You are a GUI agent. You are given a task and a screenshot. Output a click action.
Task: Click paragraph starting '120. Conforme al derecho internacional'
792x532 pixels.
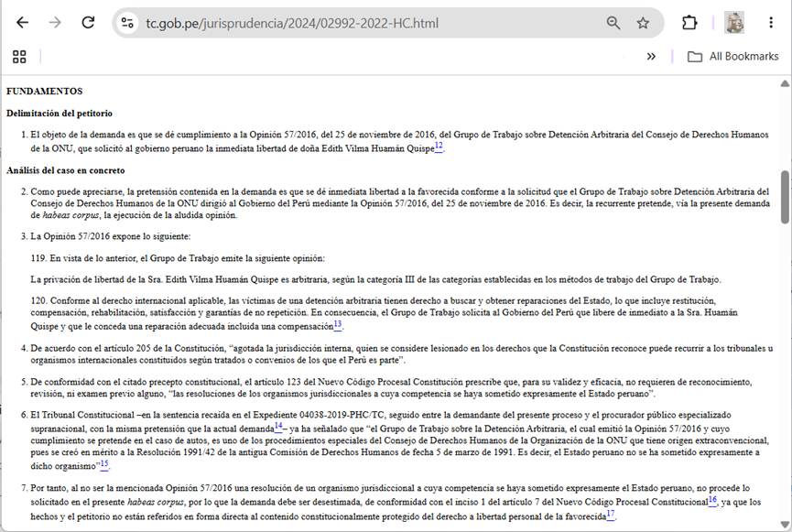[x=384, y=313]
